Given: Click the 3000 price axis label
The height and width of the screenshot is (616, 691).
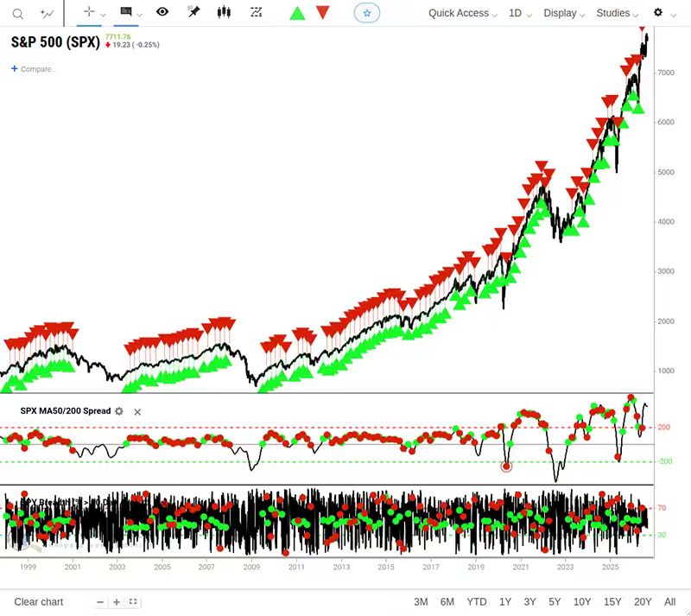Looking at the screenshot, I should pos(665,271).
